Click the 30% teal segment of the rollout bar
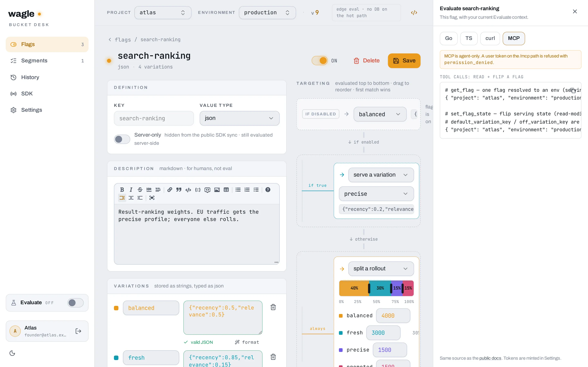Viewport: 588px width, 367px height. (380, 288)
